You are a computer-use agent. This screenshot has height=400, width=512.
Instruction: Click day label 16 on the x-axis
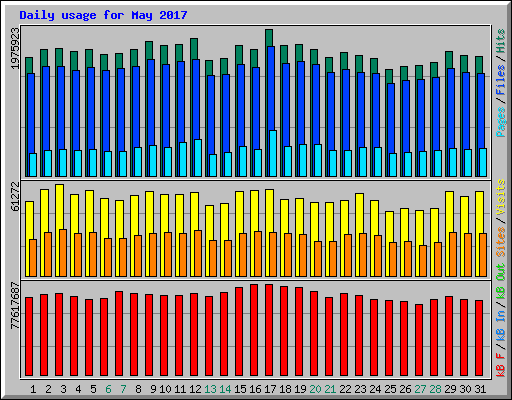(x=255, y=389)
